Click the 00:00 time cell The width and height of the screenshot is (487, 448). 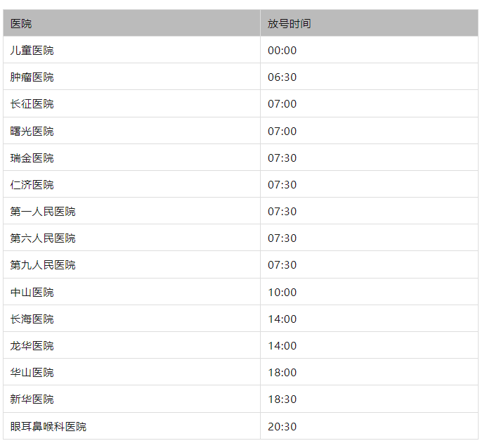click(x=283, y=51)
